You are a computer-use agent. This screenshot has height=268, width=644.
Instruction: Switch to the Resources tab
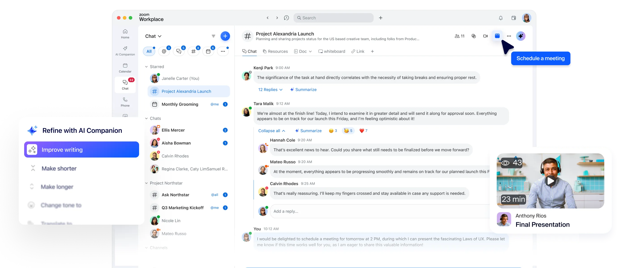275,51
